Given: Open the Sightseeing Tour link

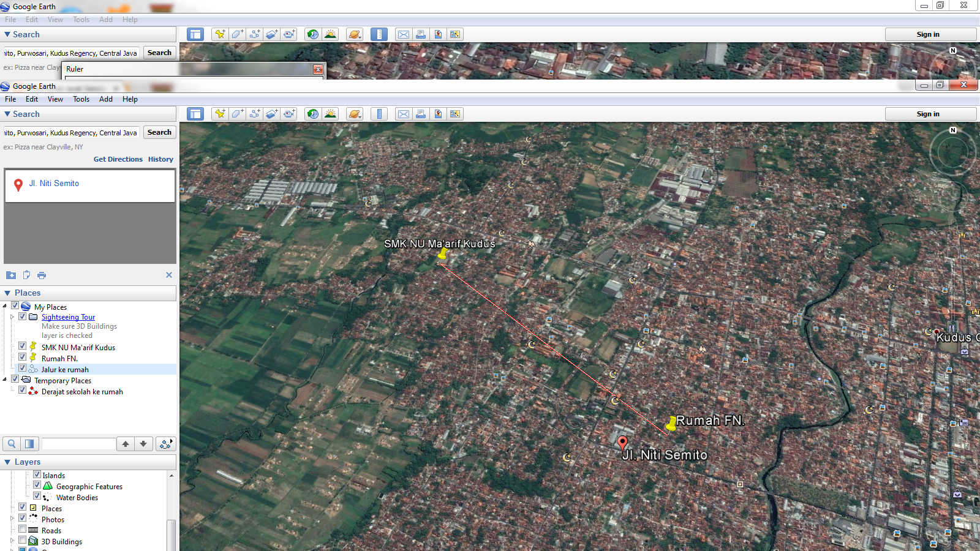Looking at the screenshot, I should (x=68, y=317).
